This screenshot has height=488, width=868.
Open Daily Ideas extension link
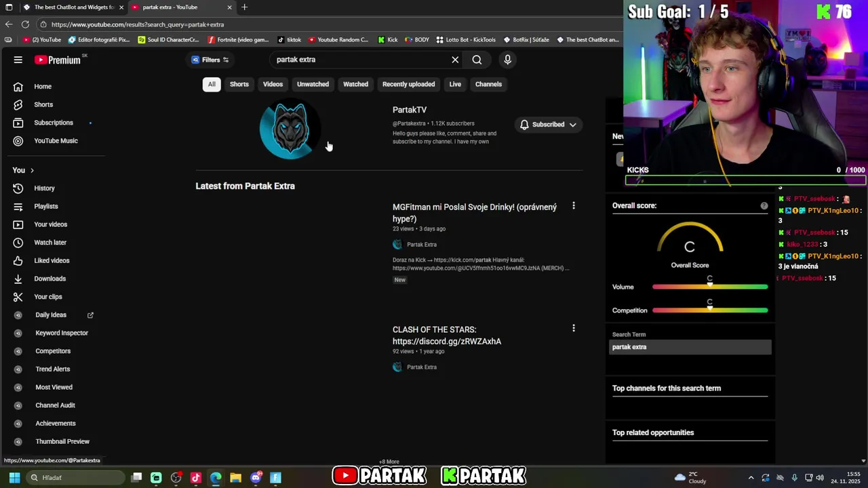[51, 315]
